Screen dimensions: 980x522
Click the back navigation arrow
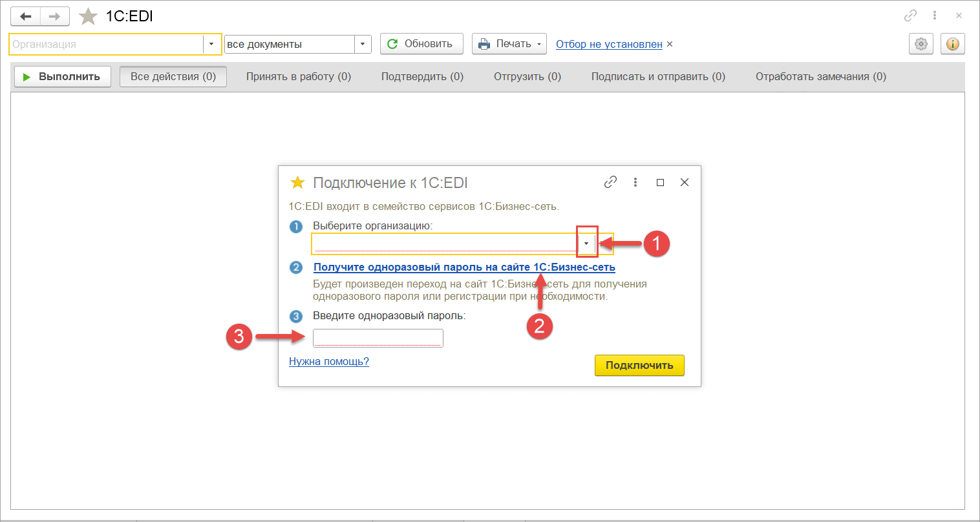[x=25, y=17]
